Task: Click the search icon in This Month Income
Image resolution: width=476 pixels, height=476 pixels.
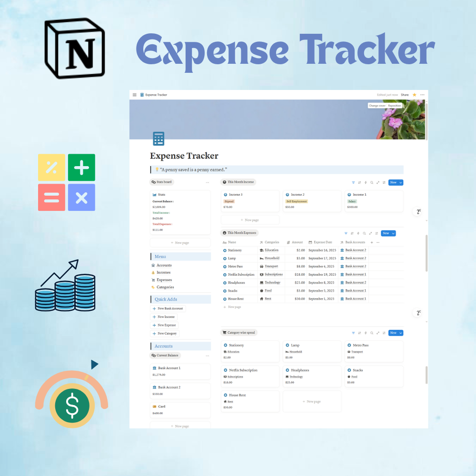Action: coord(372,182)
